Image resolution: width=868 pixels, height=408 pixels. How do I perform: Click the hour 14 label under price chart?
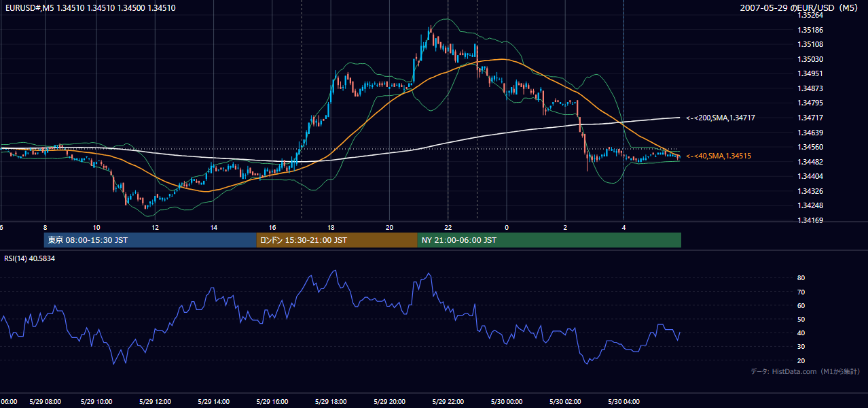(x=213, y=227)
